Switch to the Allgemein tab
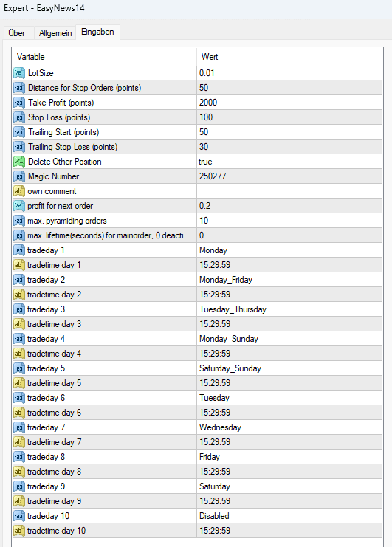 pos(55,33)
